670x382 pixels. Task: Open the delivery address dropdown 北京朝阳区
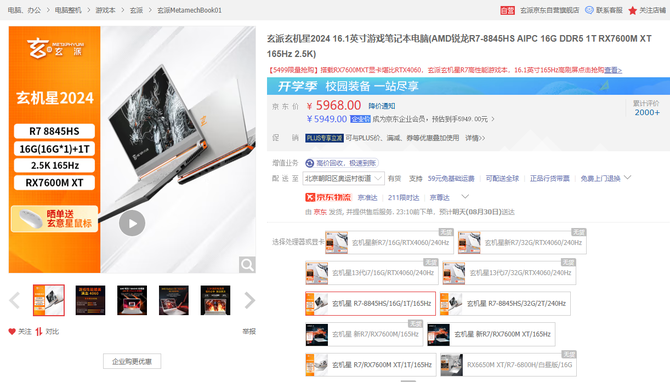344,178
